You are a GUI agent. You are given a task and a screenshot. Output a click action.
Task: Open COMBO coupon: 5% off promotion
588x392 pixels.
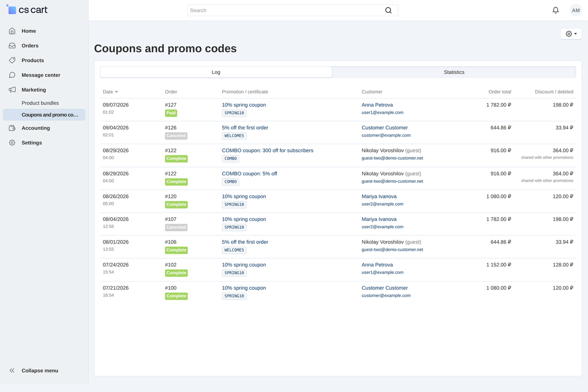(249, 173)
